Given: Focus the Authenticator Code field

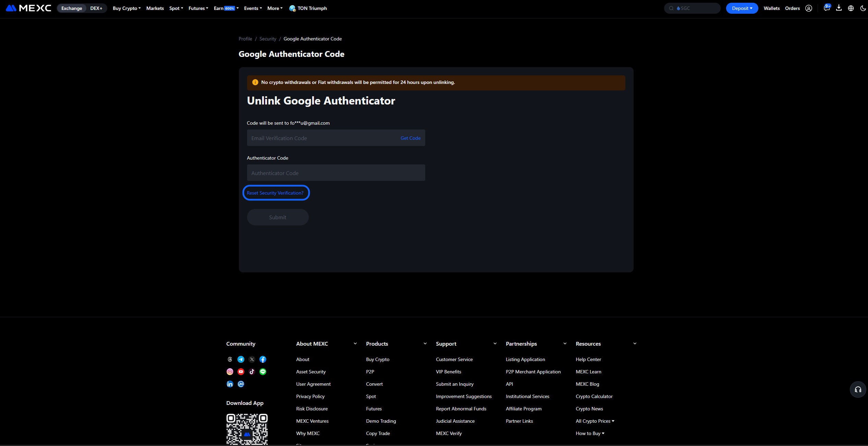Looking at the screenshot, I should coord(336,173).
